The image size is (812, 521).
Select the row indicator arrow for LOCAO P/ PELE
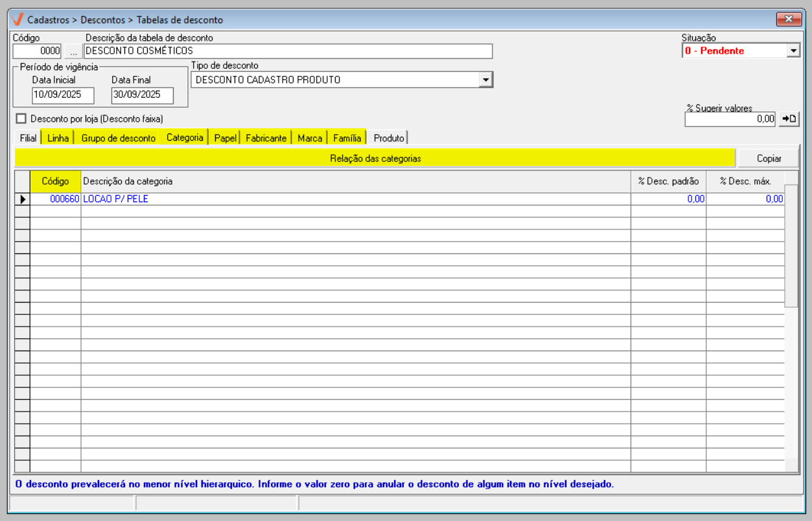tap(23, 200)
